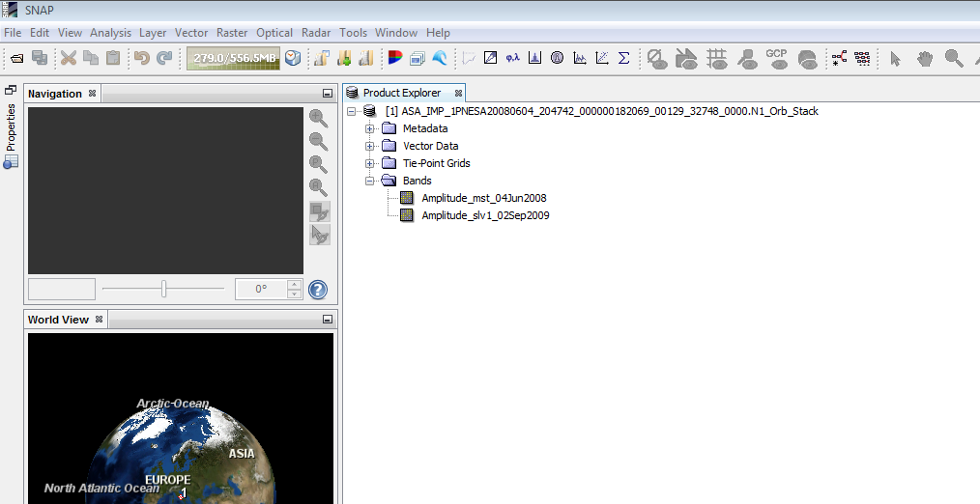Open the Histogram tool icon

coord(534,58)
